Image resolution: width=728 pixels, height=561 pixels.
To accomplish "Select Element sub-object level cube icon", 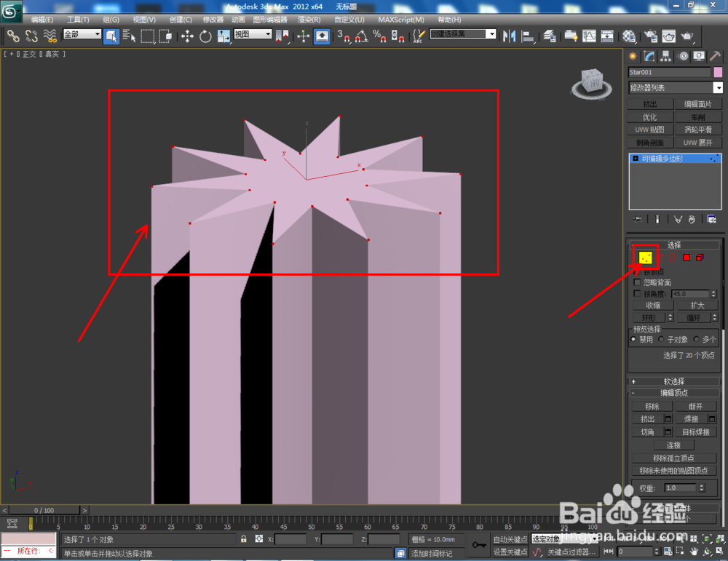I will [x=700, y=258].
